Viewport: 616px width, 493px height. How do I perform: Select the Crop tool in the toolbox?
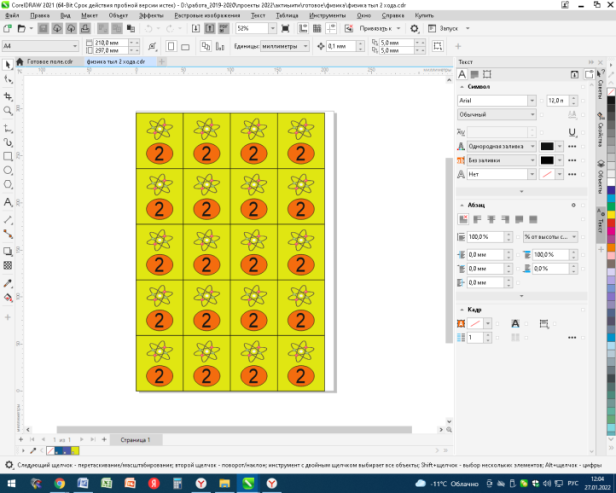click(x=8, y=95)
